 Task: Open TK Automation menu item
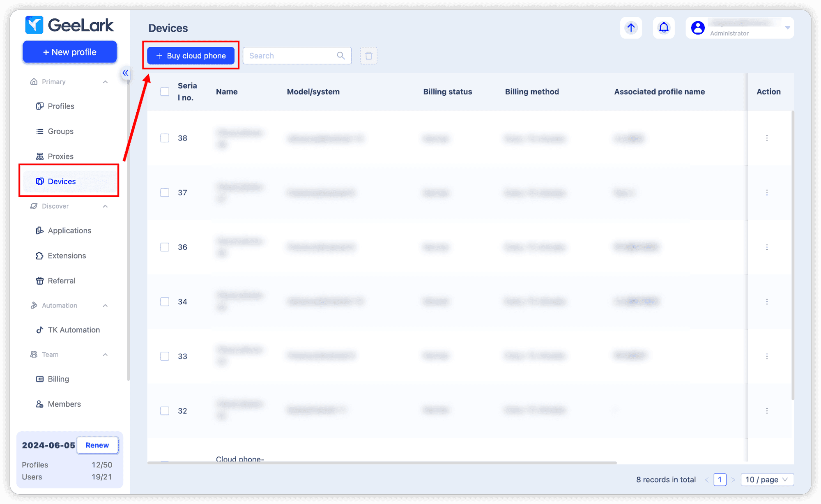[74, 330]
